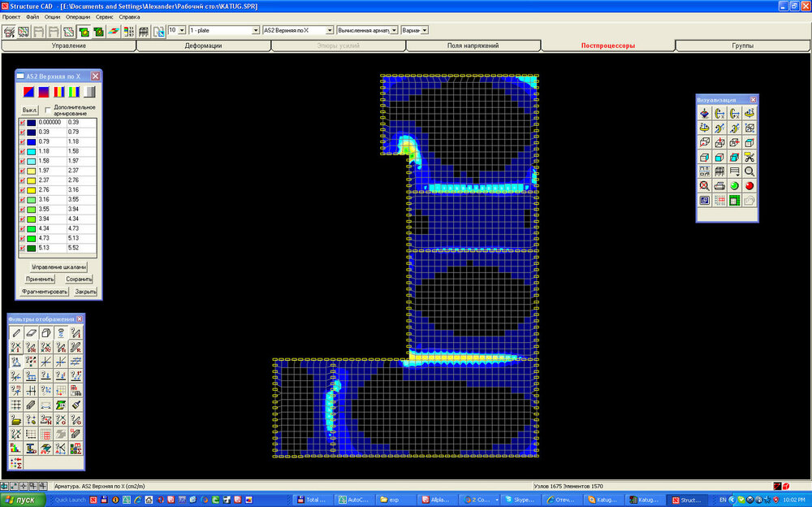The height and width of the screenshot is (507, 812).
Task: Click the printer icon in Визуализация panel
Action: [719, 186]
